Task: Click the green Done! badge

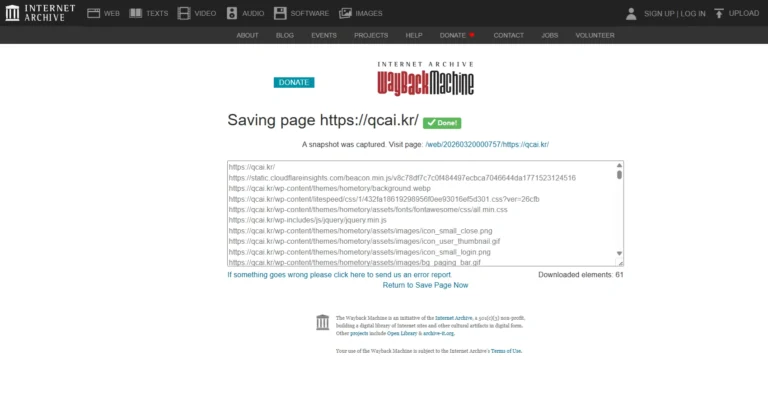Action: pyautogui.click(x=442, y=123)
